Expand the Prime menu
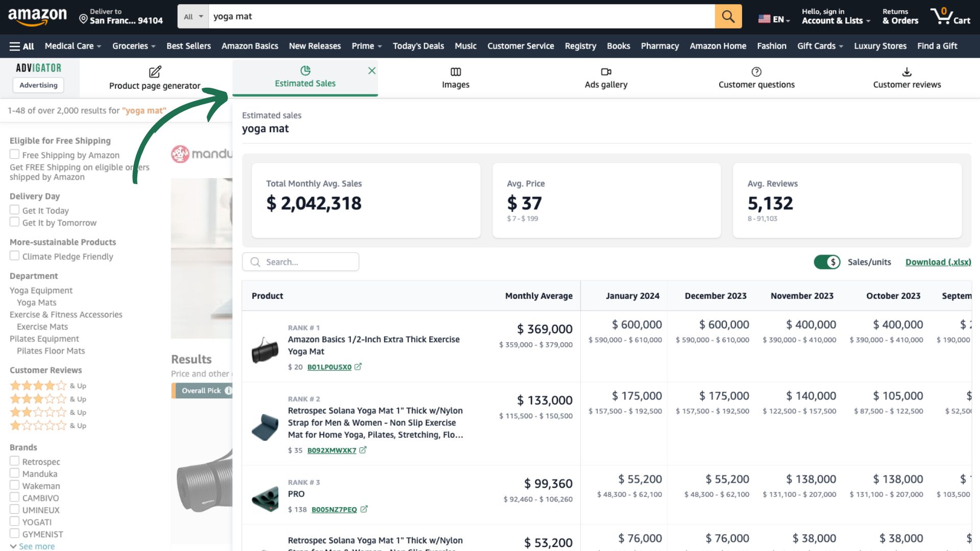Viewport: 980px width, 551px height. [x=366, y=46]
